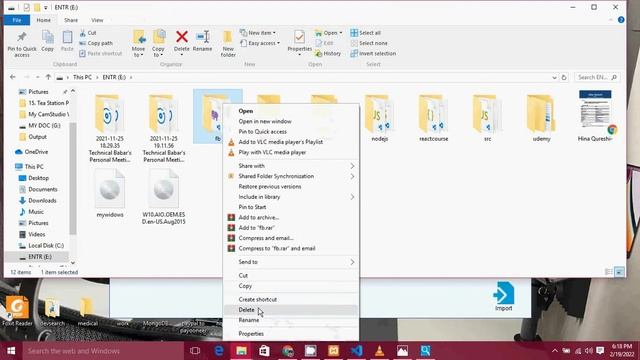Open the Easy access dropdown
This screenshot has height=360, width=640.
pyautogui.click(x=260, y=43)
